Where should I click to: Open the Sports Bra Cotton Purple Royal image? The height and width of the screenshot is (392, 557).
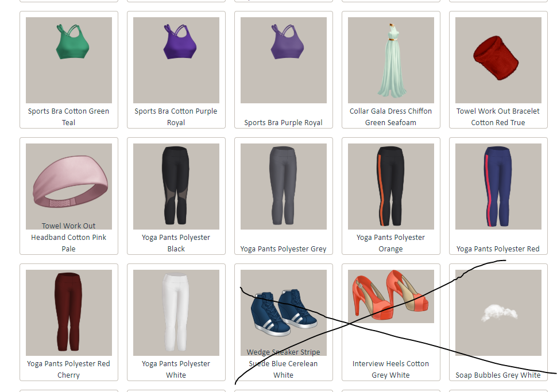(x=176, y=60)
